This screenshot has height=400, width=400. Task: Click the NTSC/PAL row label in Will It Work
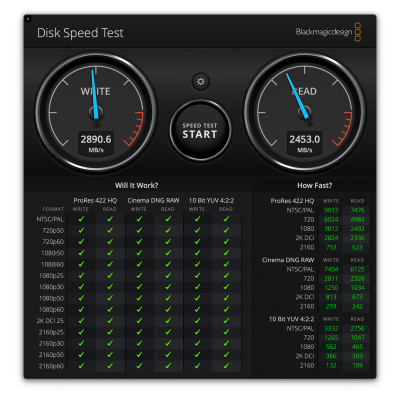50,219
